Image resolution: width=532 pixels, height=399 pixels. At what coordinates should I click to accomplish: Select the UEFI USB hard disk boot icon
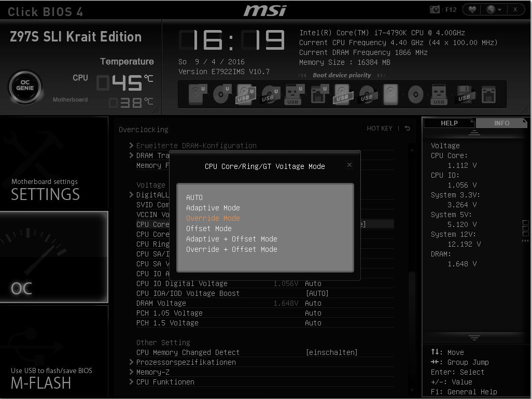click(x=246, y=94)
